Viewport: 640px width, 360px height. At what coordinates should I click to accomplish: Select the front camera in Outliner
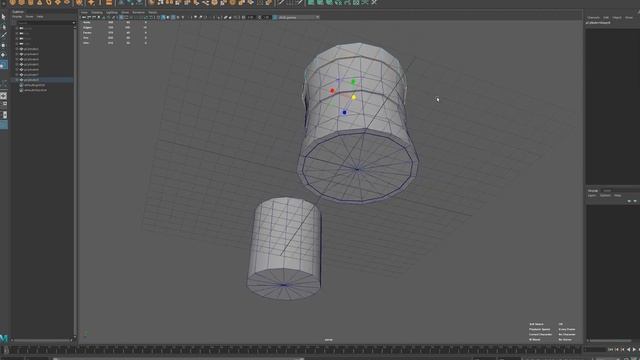click(x=27, y=38)
